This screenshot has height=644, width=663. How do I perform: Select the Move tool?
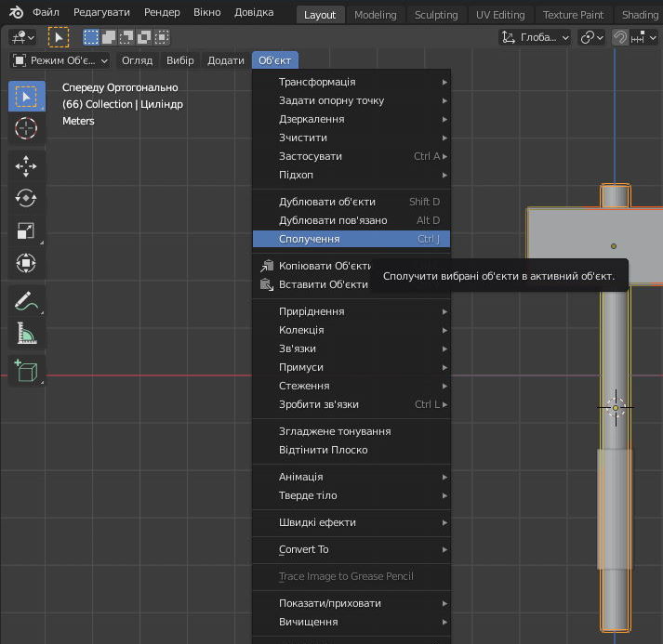click(27, 166)
